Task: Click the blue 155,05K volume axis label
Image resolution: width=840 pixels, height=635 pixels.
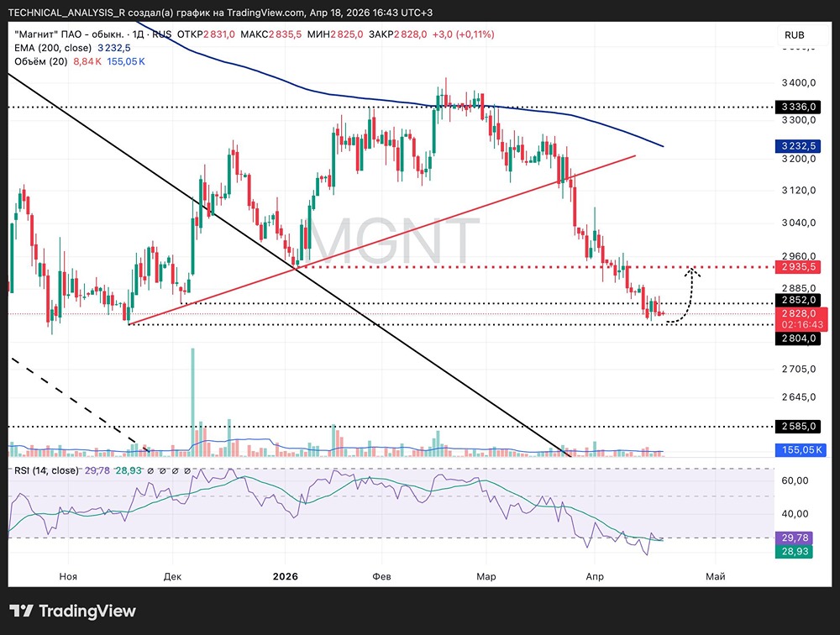Action: tap(801, 449)
